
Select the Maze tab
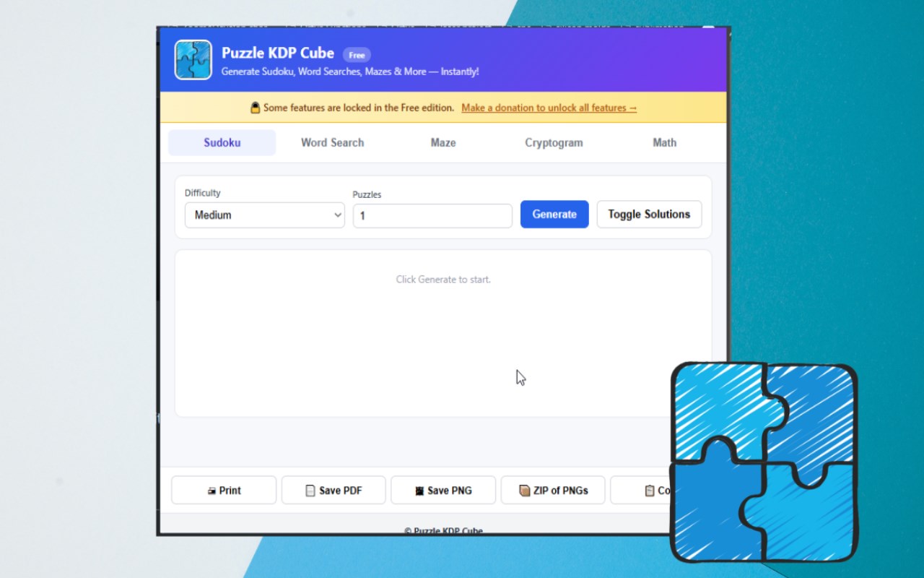coord(443,143)
